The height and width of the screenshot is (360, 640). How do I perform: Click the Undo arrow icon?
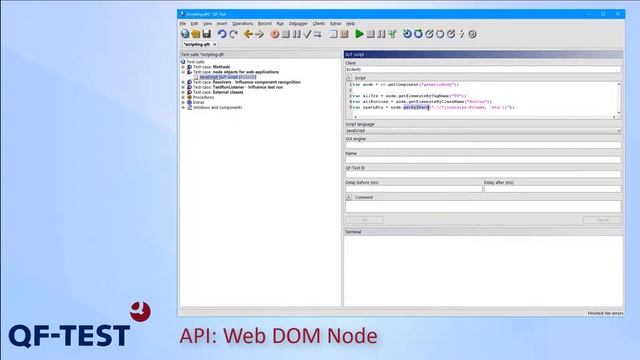point(222,34)
